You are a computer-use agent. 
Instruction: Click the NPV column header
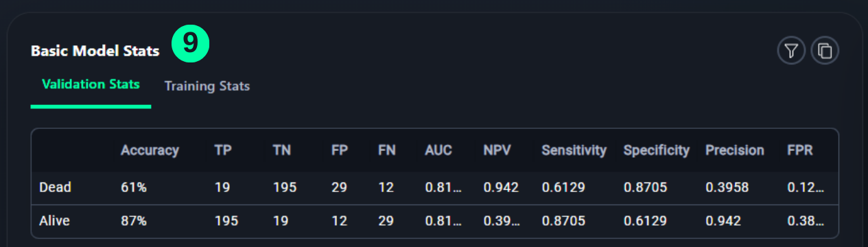497,150
